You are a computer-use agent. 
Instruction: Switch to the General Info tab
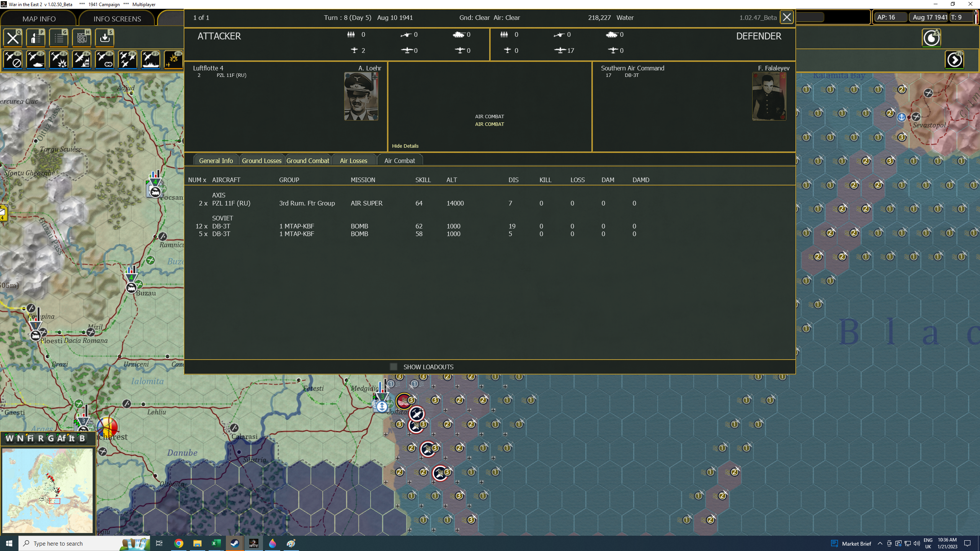[216, 161]
